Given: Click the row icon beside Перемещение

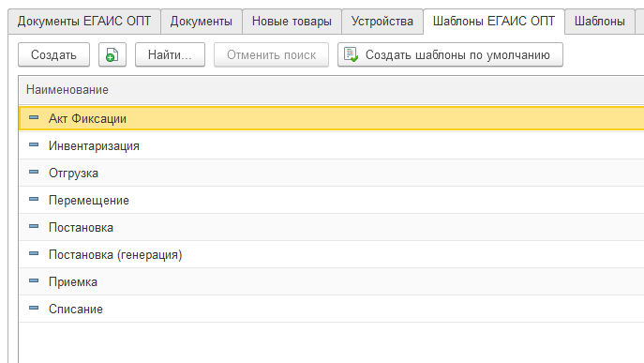Looking at the screenshot, I should pyautogui.click(x=34, y=200).
